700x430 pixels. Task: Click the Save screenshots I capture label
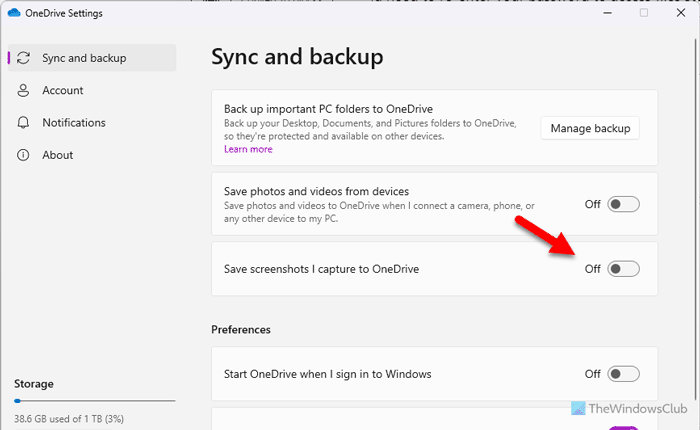321,269
